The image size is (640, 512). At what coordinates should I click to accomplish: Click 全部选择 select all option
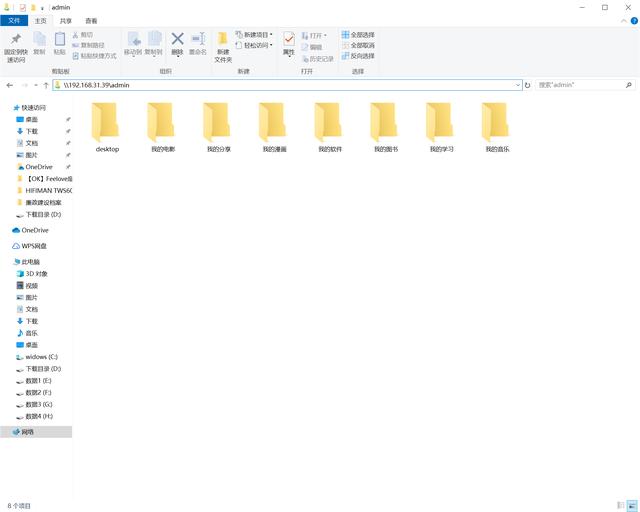pos(358,34)
